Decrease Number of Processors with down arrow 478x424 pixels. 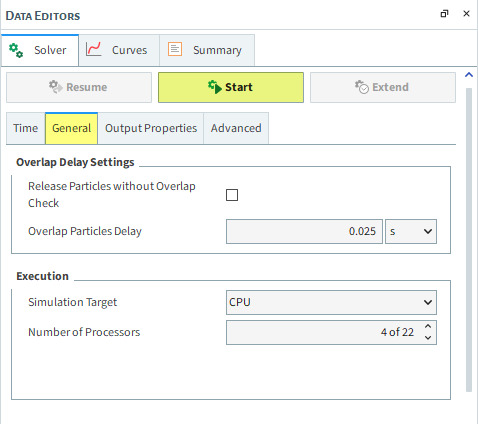(428, 338)
